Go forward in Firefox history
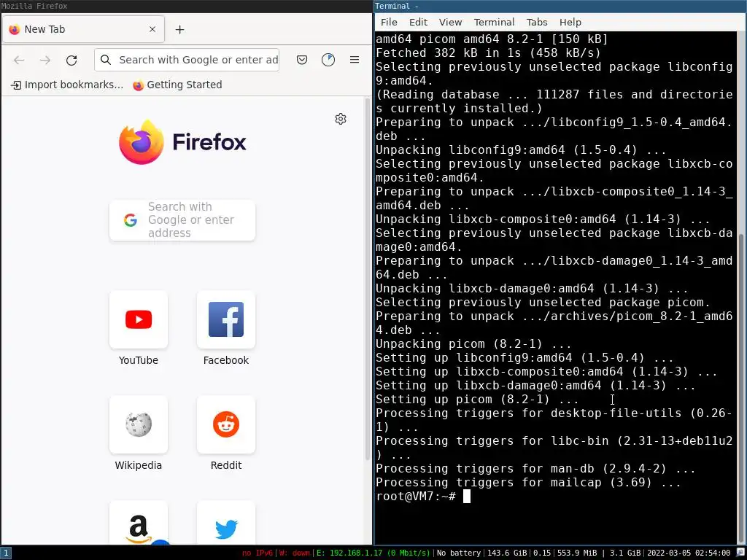747x560 pixels. coord(45,60)
